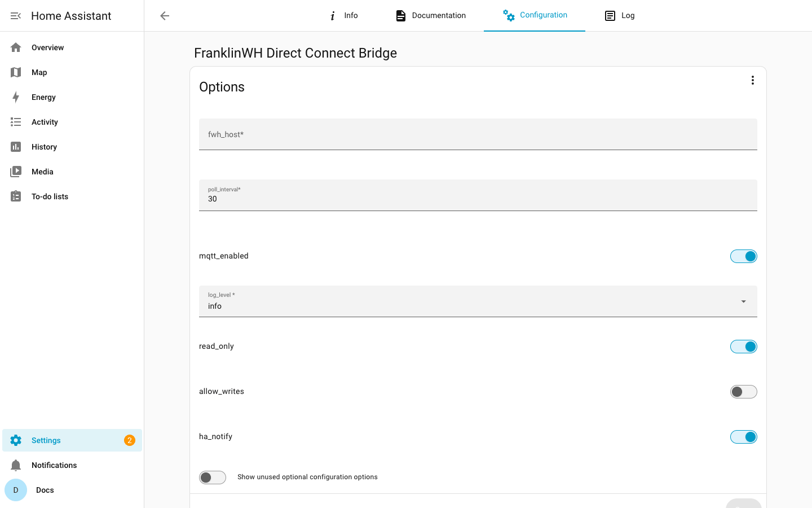The image size is (812, 508).
Task: Open the log_level dropdown
Action: [478, 301]
